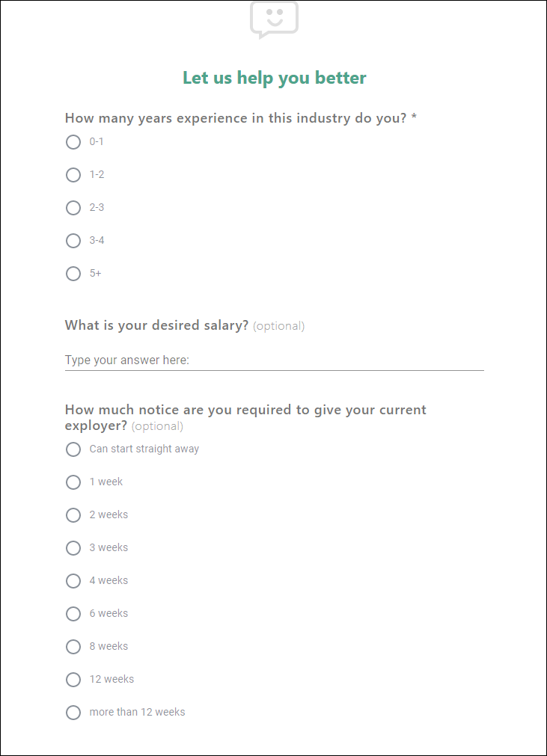This screenshot has height=756, width=547.
Task: Click the 'Let us help you better' heading
Action: click(274, 78)
